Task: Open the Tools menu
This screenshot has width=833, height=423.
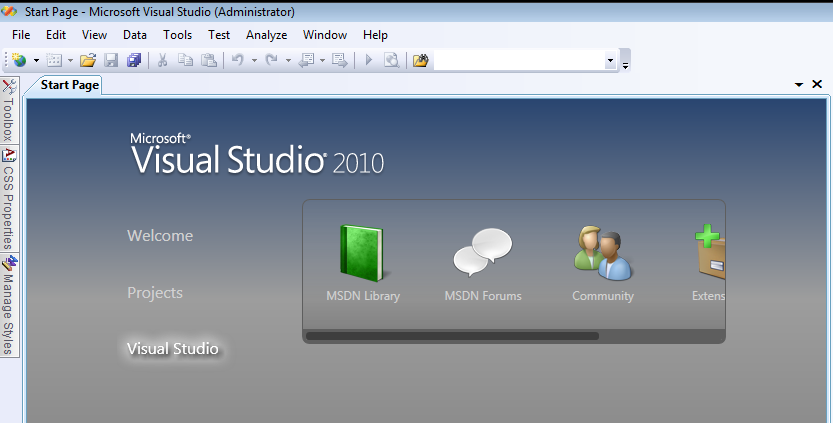Action: 177,35
